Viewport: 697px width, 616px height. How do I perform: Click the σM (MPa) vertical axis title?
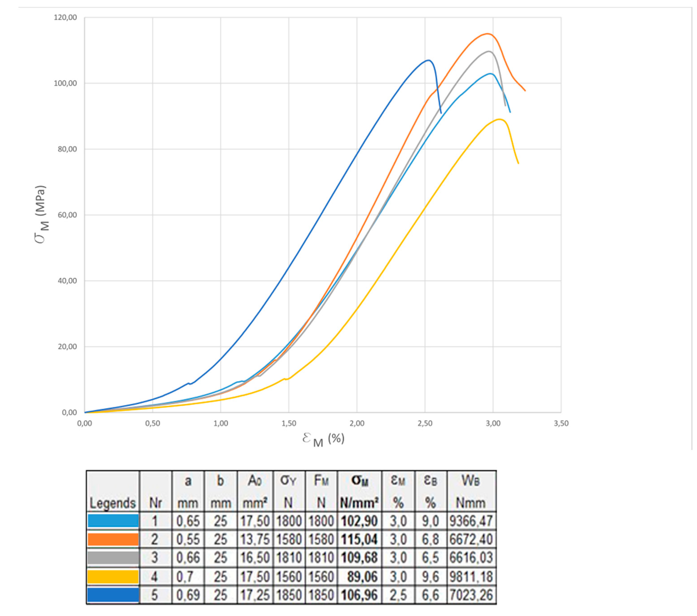(41, 214)
